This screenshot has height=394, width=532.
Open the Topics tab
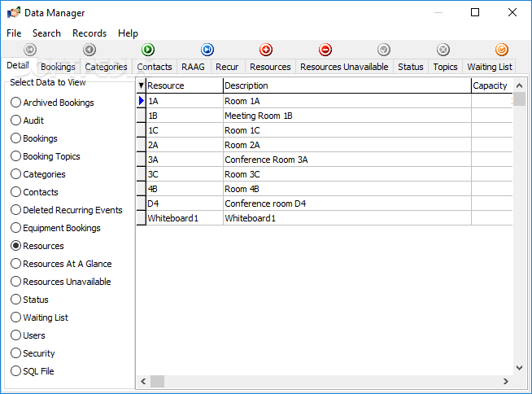click(445, 67)
